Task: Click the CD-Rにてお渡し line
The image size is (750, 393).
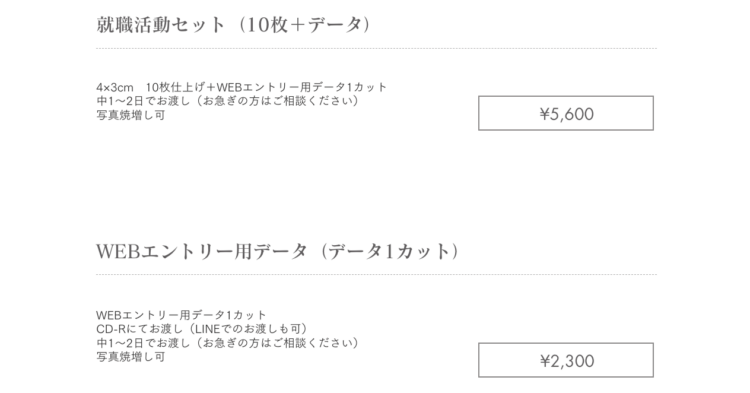Action: click(x=139, y=329)
